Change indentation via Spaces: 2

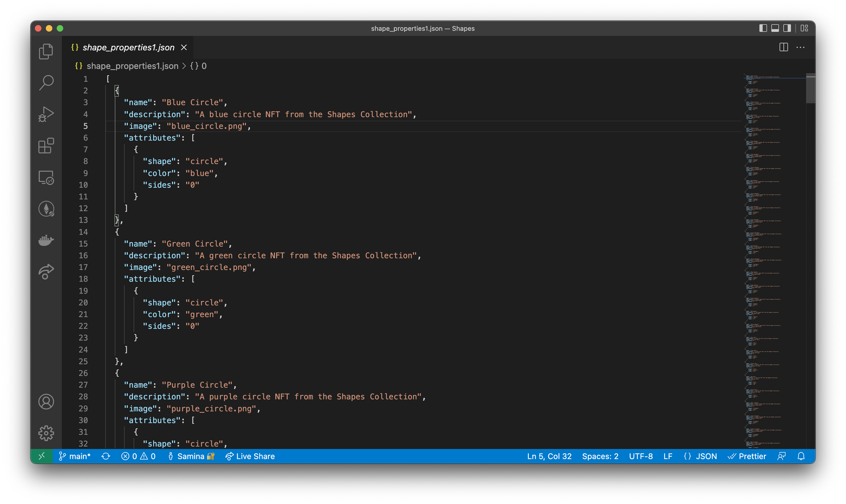tap(600, 456)
